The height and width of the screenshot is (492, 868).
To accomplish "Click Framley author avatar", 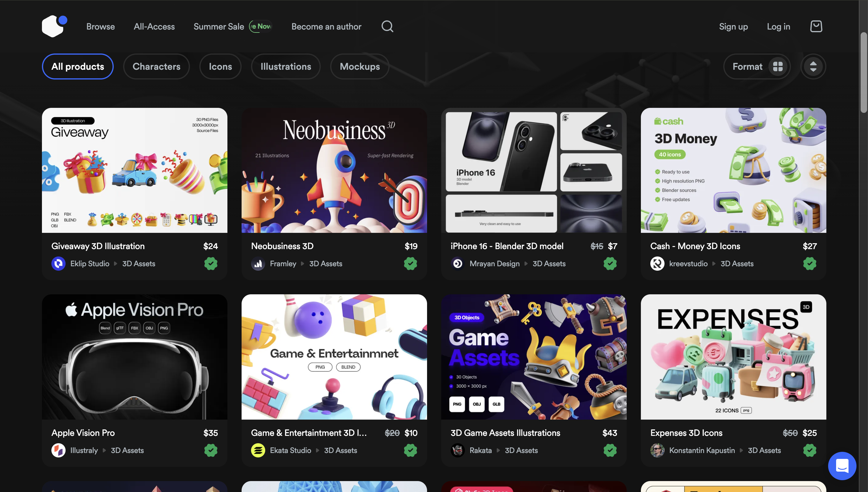I will 258,264.
